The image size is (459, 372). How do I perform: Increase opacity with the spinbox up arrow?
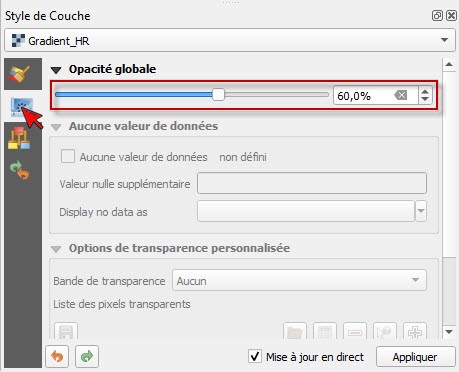(x=425, y=91)
